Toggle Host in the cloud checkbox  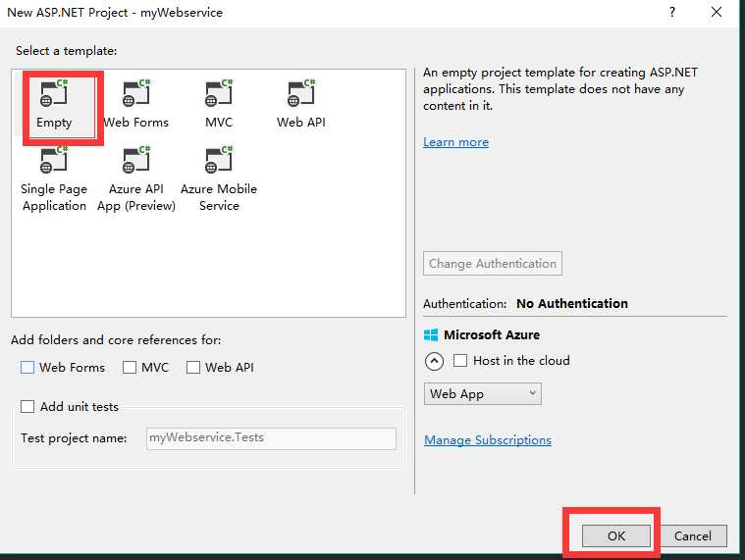click(x=460, y=361)
